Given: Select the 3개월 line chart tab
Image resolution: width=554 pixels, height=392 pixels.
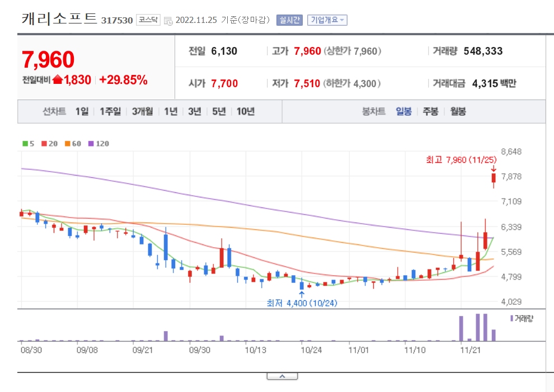Looking at the screenshot, I should pos(142,112).
